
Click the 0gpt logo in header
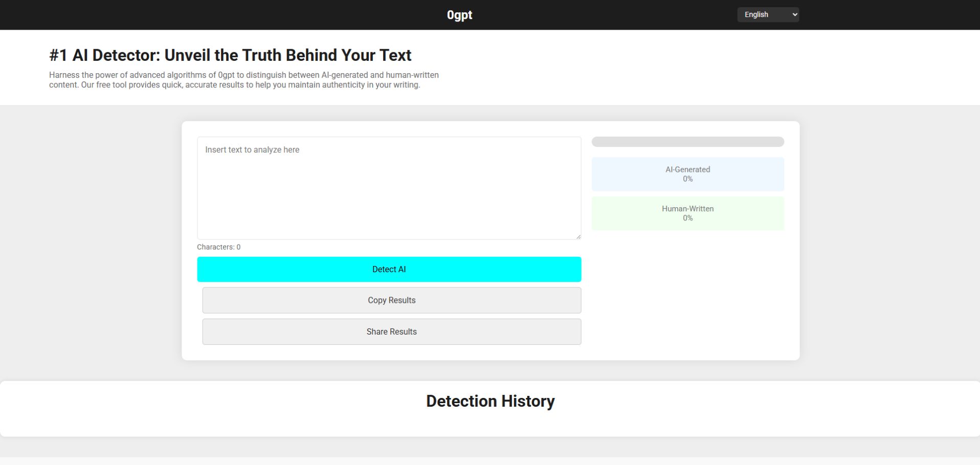(x=459, y=15)
